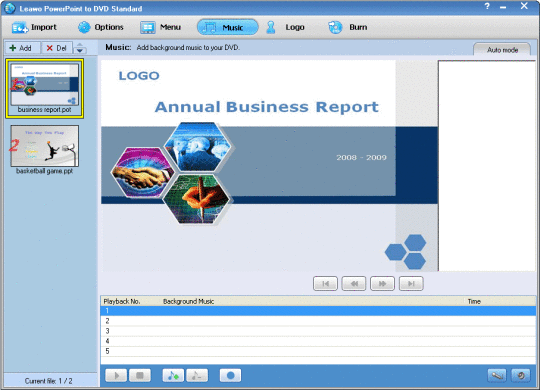Select playback row 2
Screen dimensions: 540x390
point(318,321)
